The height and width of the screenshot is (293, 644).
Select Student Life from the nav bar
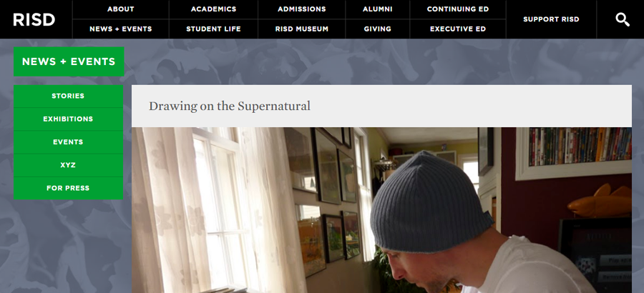(213, 29)
